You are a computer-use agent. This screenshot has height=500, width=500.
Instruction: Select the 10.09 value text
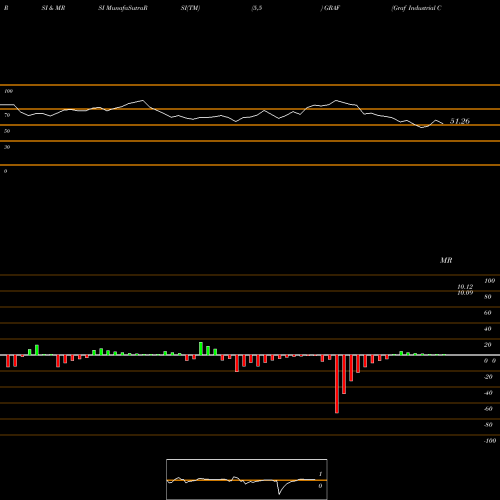[465, 293]
